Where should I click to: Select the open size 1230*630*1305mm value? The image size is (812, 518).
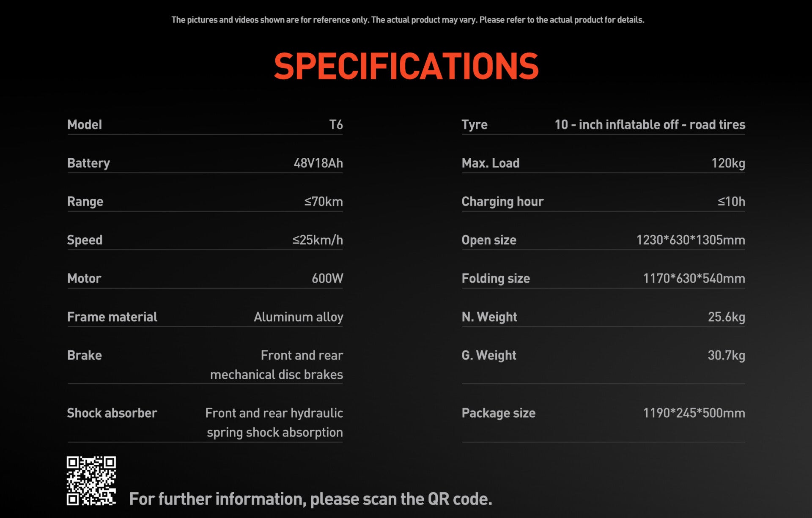click(x=691, y=240)
